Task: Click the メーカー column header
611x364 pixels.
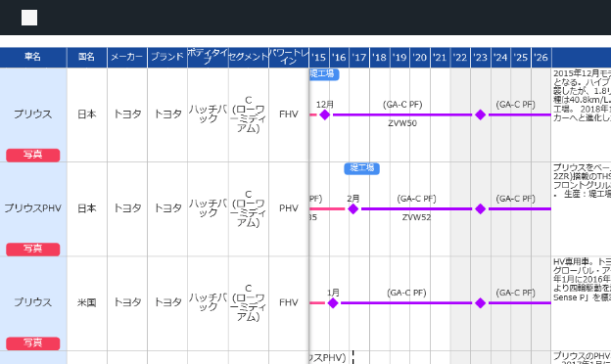Action: [x=127, y=57]
